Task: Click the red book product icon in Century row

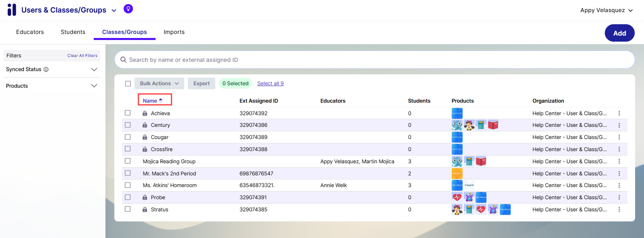Action: click(493, 125)
